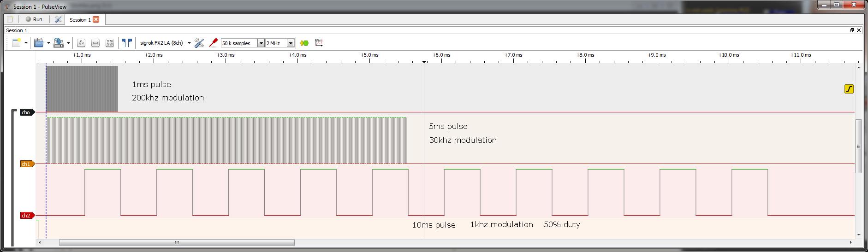
Task: Click the '5ms pulse' annotation text
Action: tap(448, 126)
